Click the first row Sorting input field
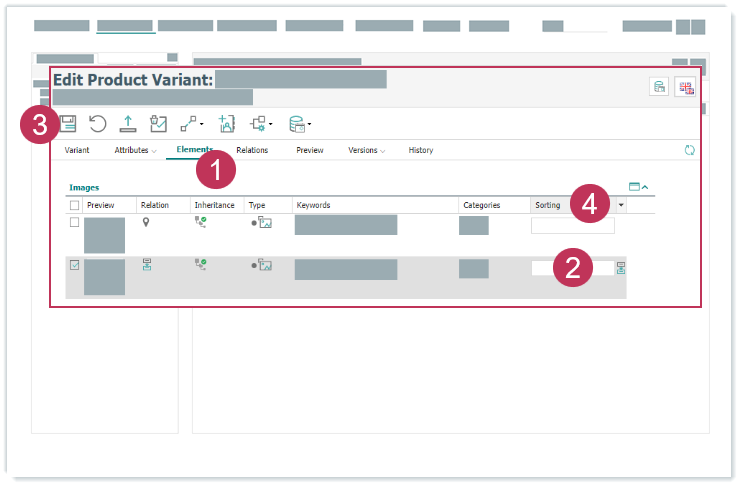 click(572, 226)
